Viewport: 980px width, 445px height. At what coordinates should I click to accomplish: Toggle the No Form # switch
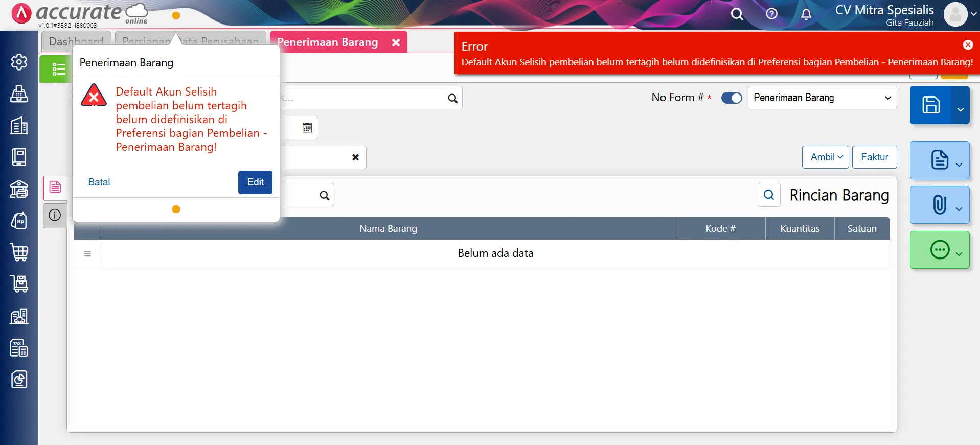pos(731,98)
